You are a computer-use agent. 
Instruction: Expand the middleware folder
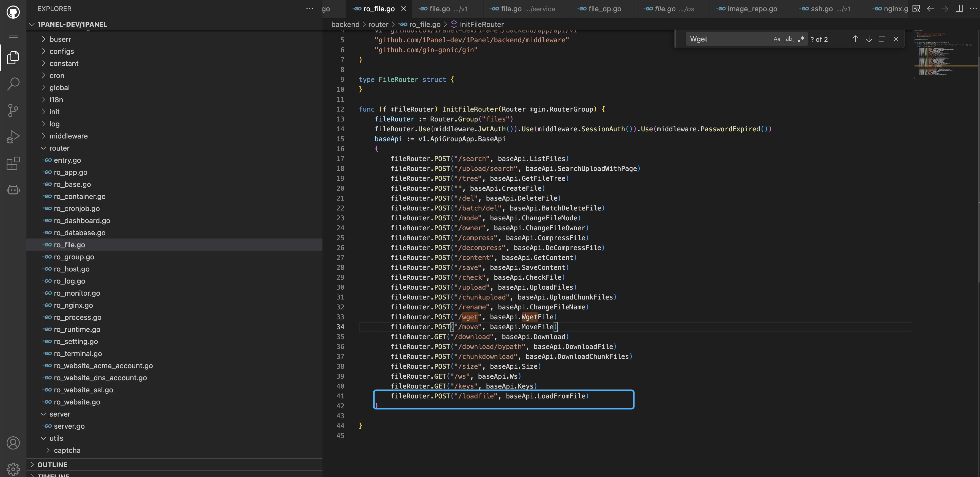click(x=68, y=136)
